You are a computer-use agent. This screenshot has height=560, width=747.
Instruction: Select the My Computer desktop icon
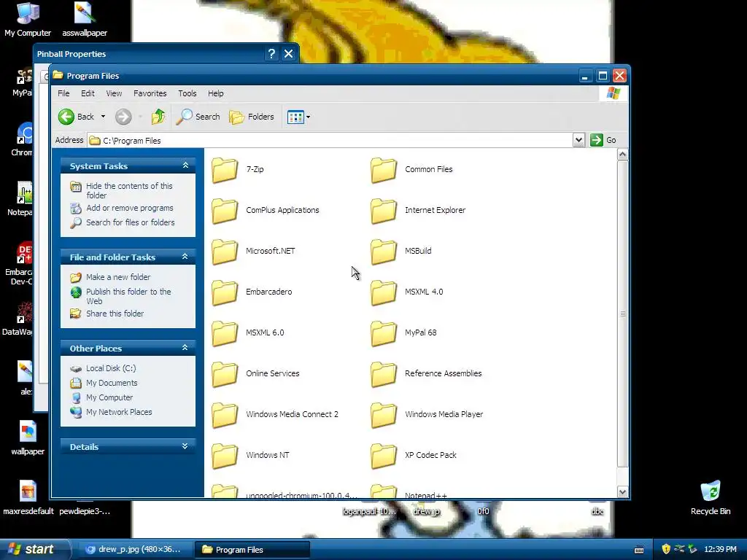pos(28,20)
